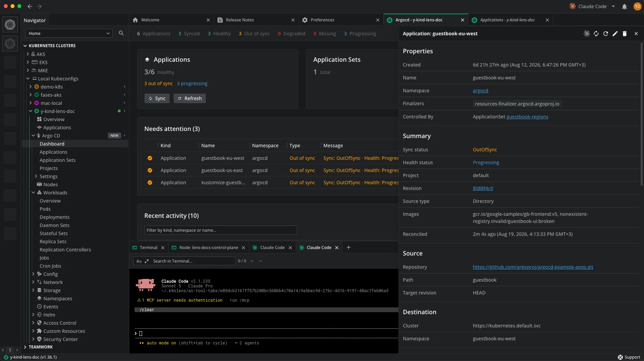Jump to previous terminal search match
The image size is (644, 361).
point(260,261)
